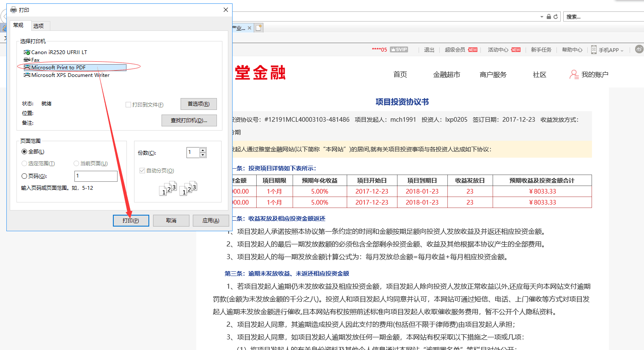Click the Weibo icon in top bar
This screenshot has width=644, height=350.
[x=639, y=49]
